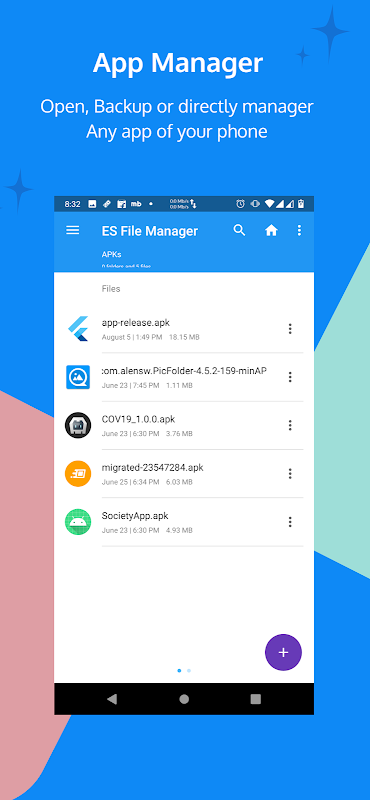Tap the 8:32 clock in status bar
Image resolution: width=370 pixels, height=800 pixels.
pyautogui.click(x=72, y=204)
